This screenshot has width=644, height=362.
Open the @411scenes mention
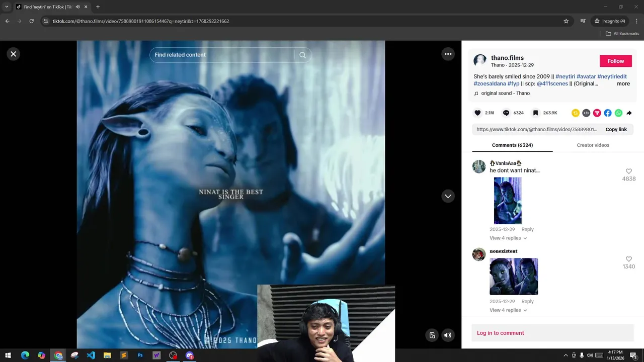coord(552,83)
